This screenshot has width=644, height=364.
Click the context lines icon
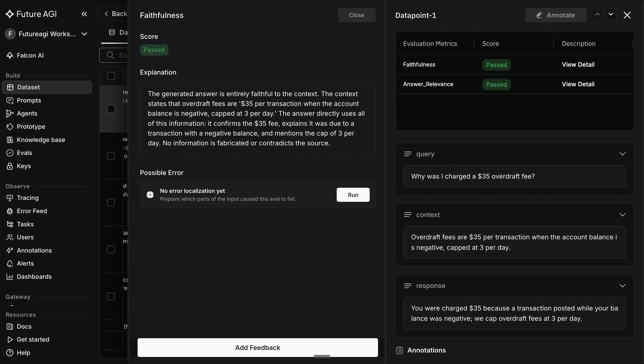pyautogui.click(x=408, y=215)
